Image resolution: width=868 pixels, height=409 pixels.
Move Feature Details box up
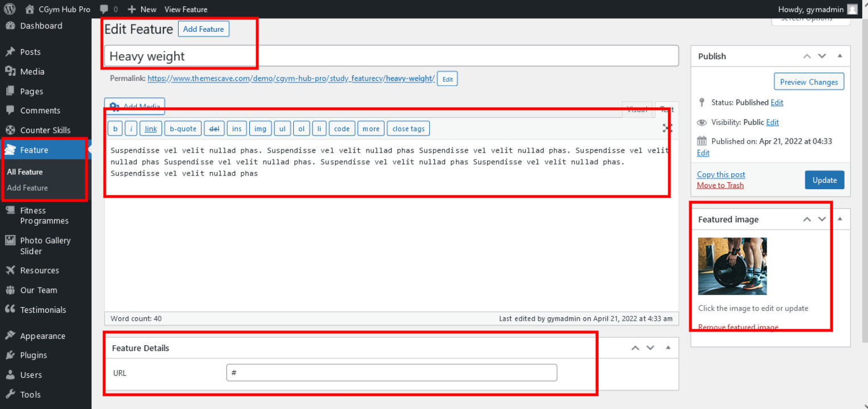[635, 347]
